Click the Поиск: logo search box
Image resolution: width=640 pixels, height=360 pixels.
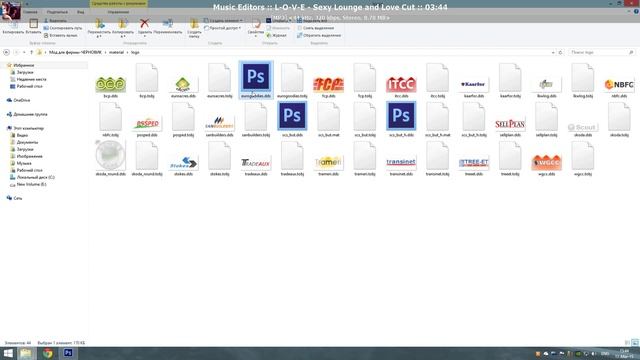602,52
